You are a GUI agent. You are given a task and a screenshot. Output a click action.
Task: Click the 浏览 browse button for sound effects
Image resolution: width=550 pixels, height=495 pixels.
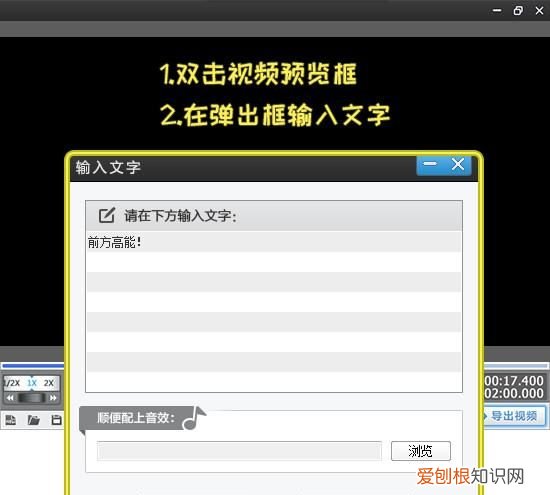coord(421,451)
